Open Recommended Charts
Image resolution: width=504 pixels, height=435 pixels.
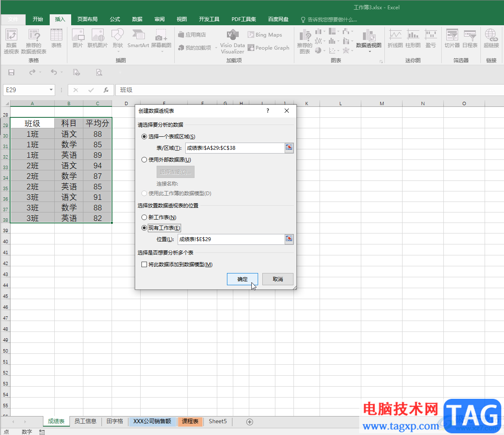(304, 42)
